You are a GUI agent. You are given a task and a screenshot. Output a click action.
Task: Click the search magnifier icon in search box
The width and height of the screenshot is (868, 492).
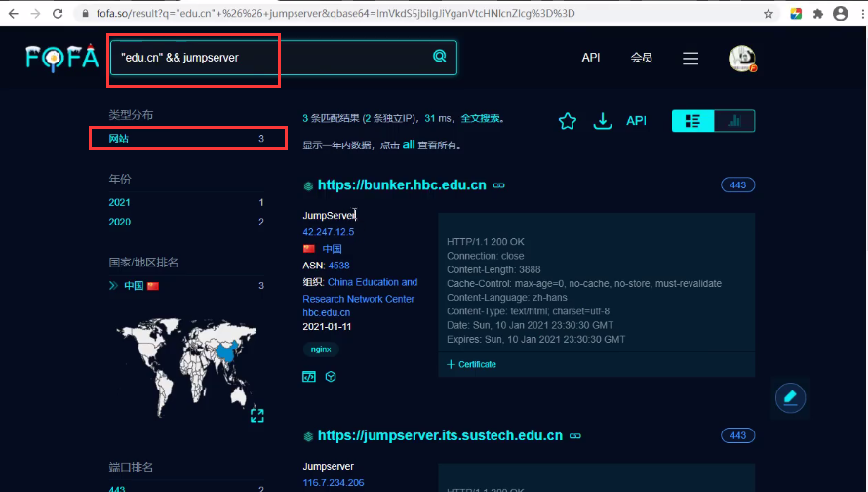pyautogui.click(x=439, y=57)
